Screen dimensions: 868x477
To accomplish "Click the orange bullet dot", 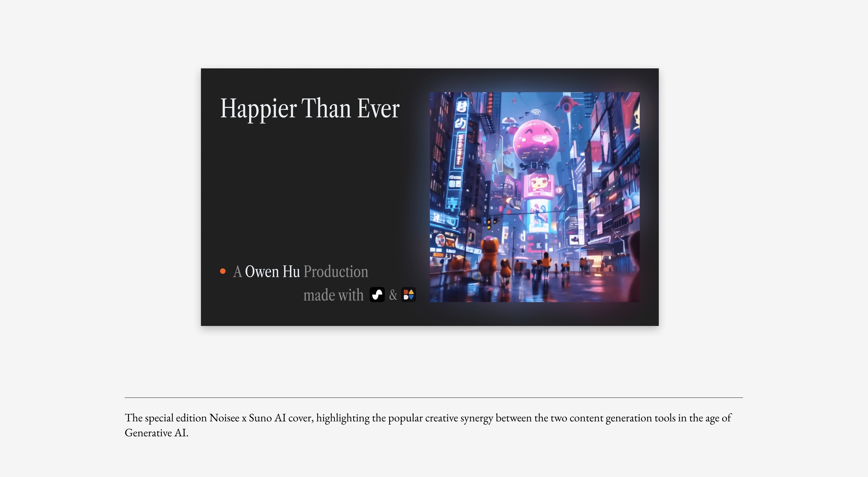I will [223, 271].
